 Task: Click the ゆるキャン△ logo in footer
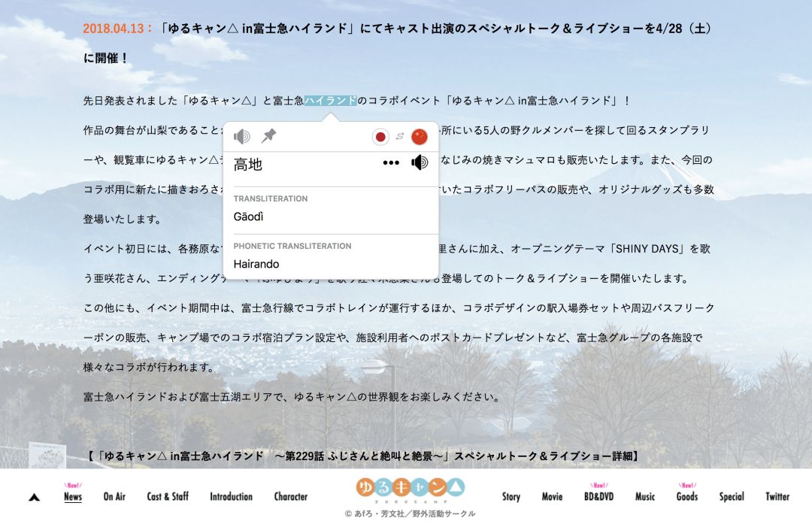pos(411,489)
